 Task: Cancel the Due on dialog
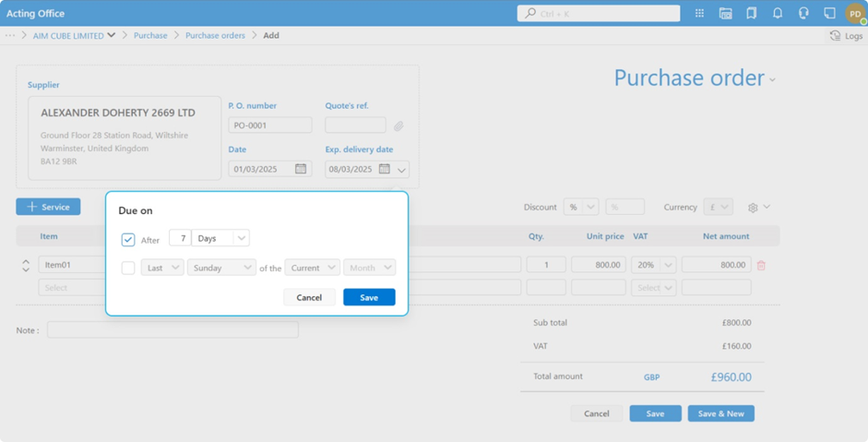tap(309, 297)
